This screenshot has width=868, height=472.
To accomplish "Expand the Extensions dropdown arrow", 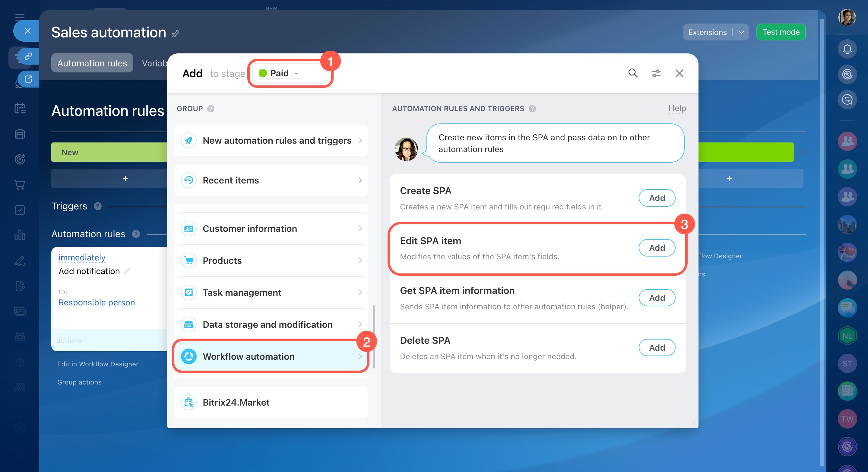I will pos(741,32).
